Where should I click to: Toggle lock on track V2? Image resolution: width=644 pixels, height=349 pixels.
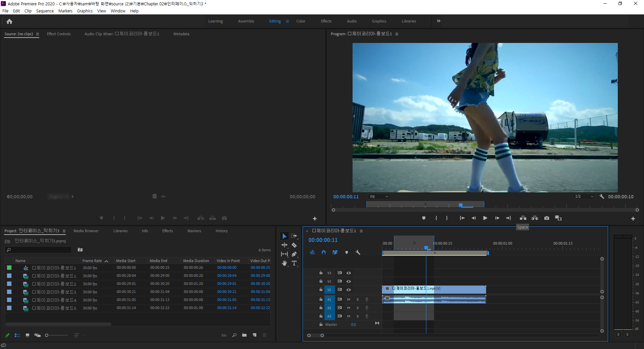321,281
